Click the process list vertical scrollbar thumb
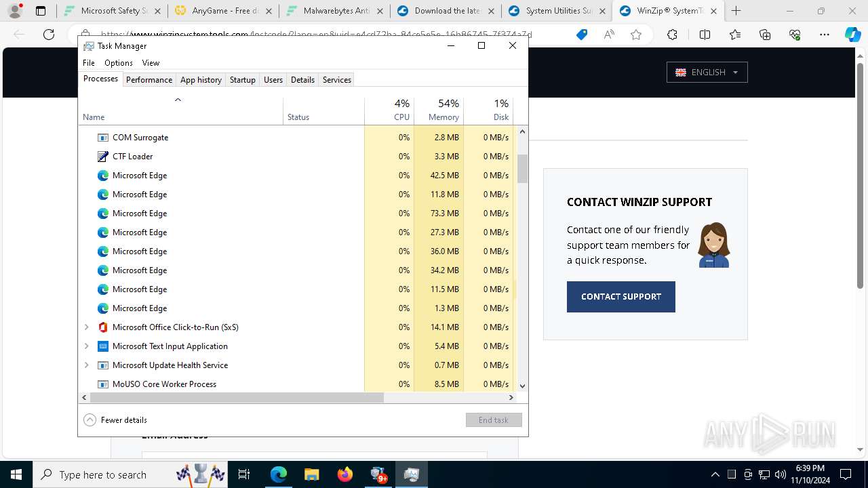 (x=522, y=169)
